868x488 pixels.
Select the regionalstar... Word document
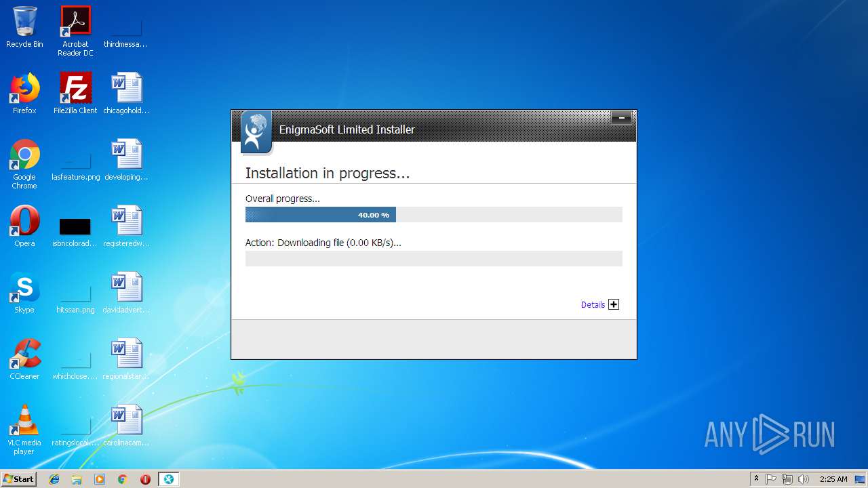click(126, 359)
